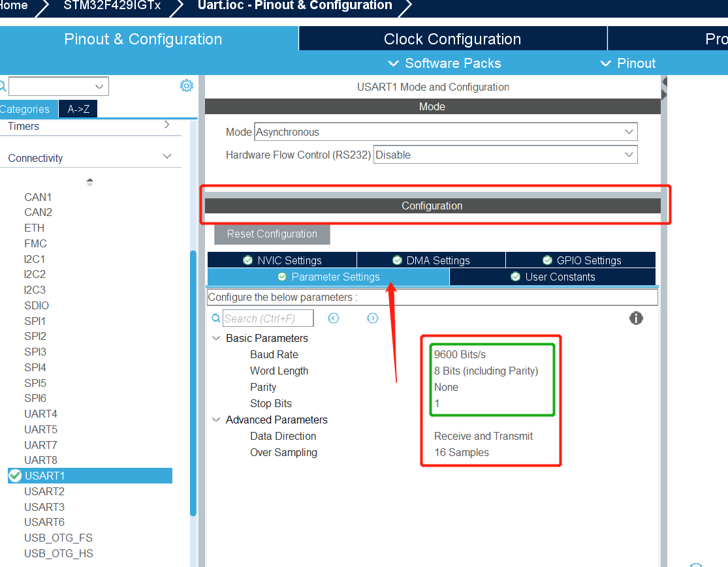Go to next search result arrow
The width and height of the screenshot is (728, 567).
pyautogui.click(x=372, y=318)
